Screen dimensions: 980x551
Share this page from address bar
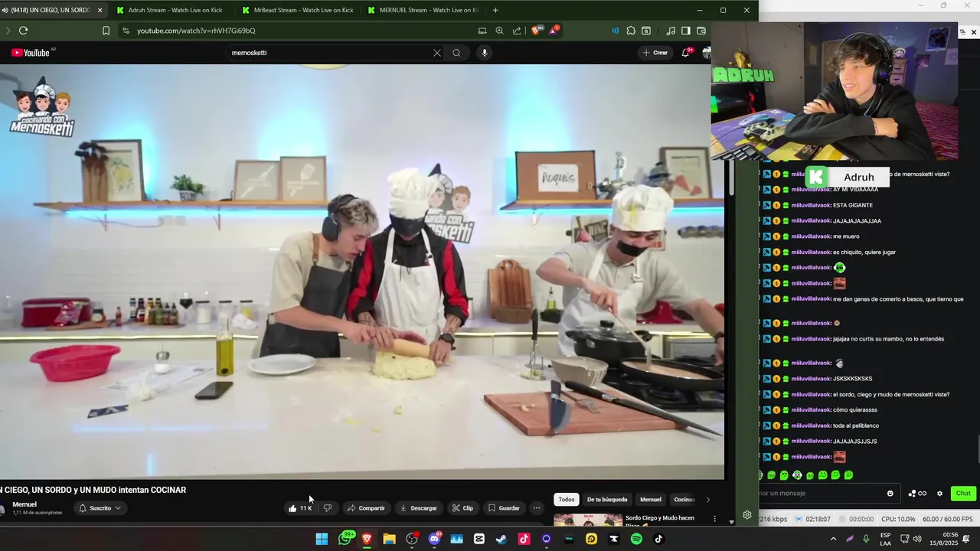(x=517, y=31)
